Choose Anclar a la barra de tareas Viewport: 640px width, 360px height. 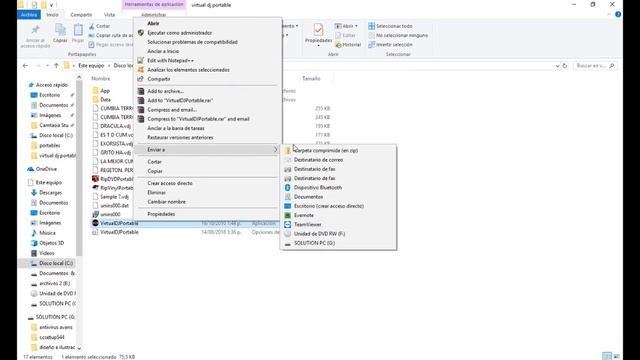(176, 128)
